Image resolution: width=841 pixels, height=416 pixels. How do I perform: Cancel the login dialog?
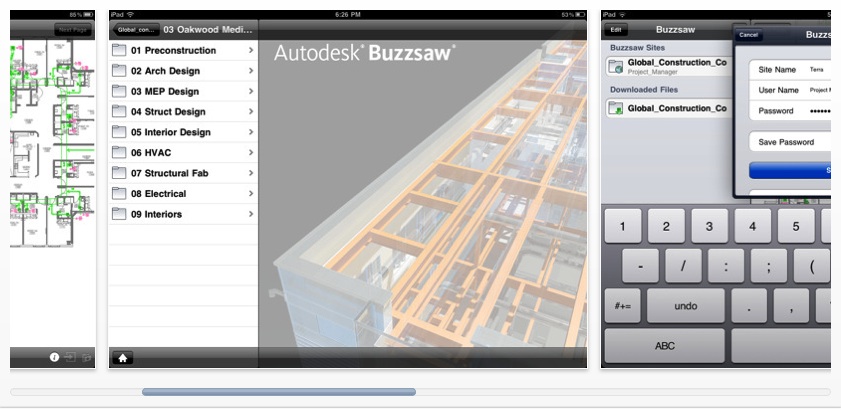tap(748, 35)
